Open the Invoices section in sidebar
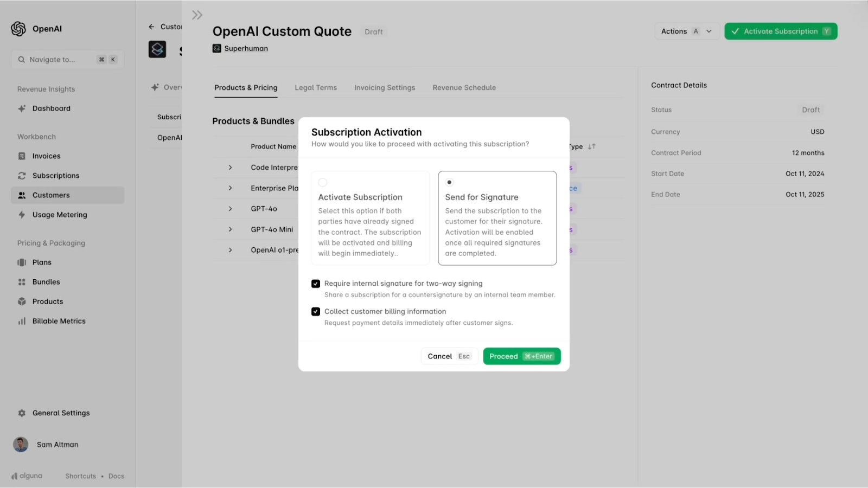The height and width of the screenshot is (488, 868). [x=46, y=156]
